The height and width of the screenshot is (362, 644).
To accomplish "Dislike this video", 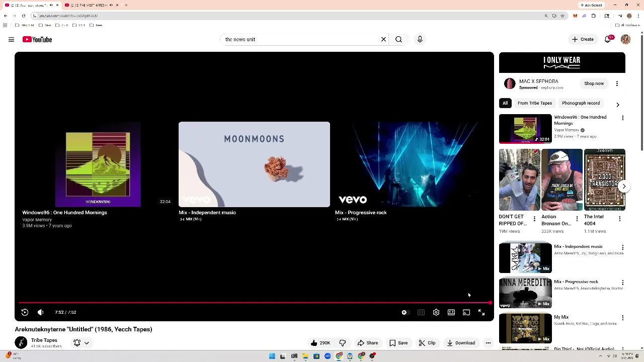I will point(343,343).
